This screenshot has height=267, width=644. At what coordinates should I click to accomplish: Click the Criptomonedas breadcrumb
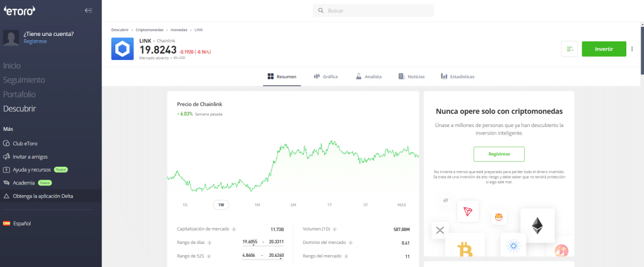click(x=150, y=29)
